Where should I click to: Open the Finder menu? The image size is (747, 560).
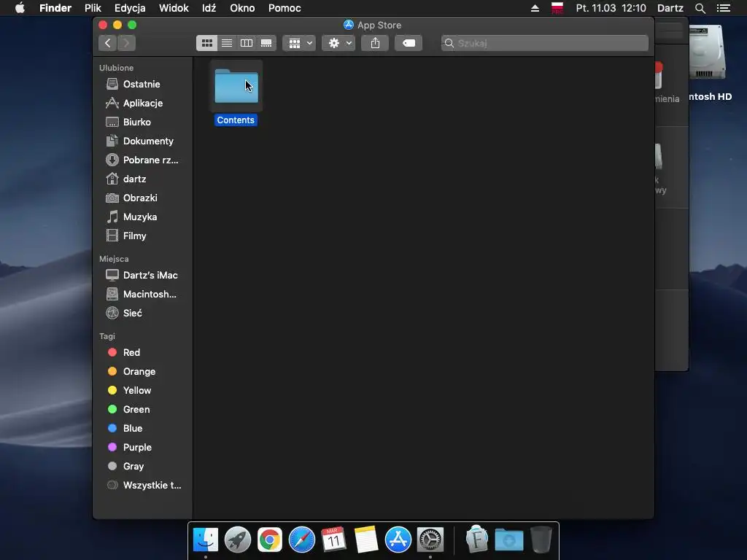(55, 8)
